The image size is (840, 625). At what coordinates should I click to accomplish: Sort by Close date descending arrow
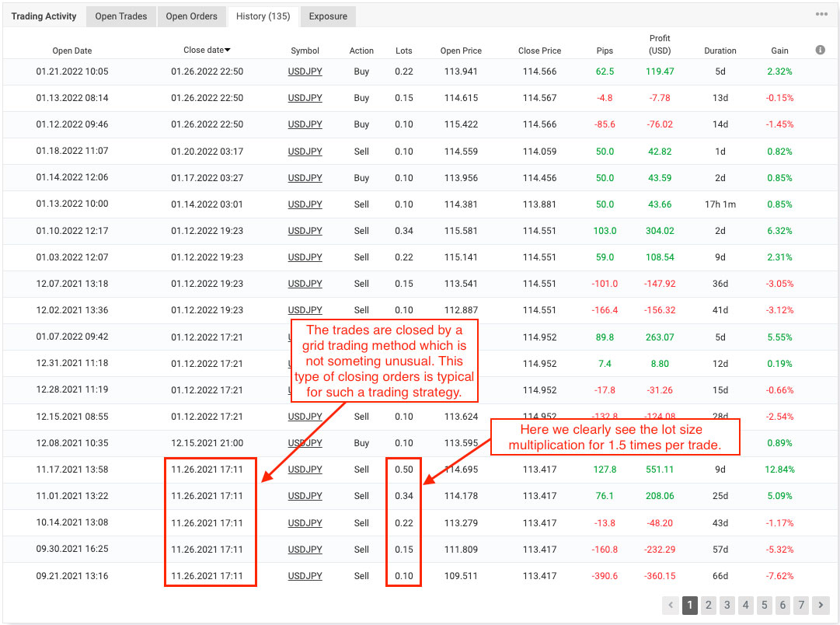click(x=227, y=50)
